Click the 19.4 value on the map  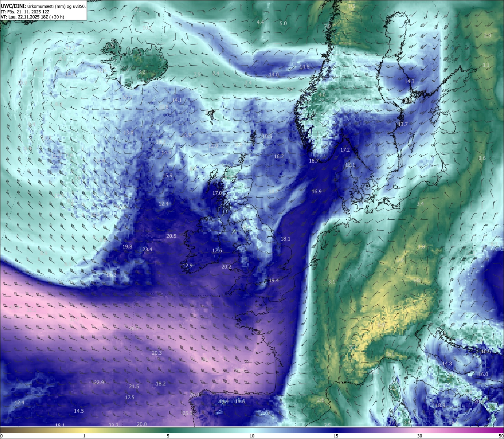click(274, 281)
